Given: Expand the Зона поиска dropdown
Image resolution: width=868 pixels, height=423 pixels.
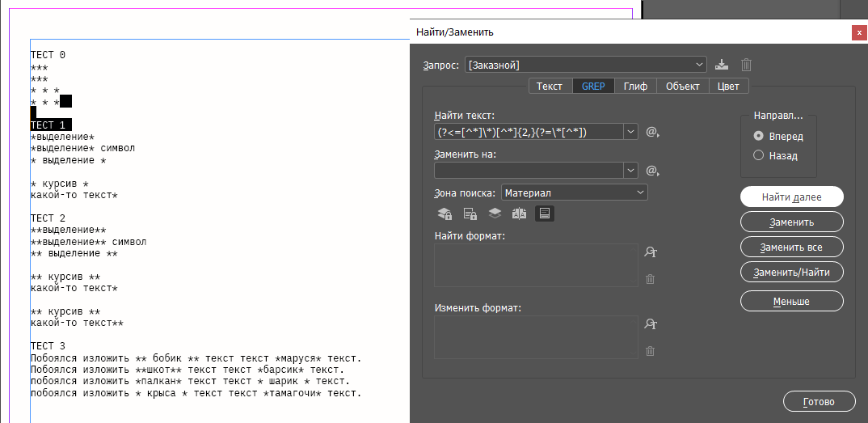Looking at the screenshot, I should point(639,192).
